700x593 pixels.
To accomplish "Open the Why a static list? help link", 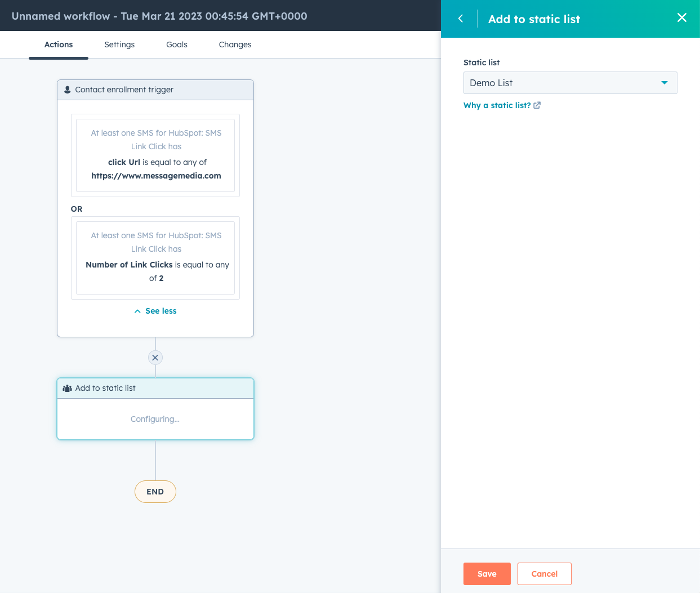I will coord(497,105).
